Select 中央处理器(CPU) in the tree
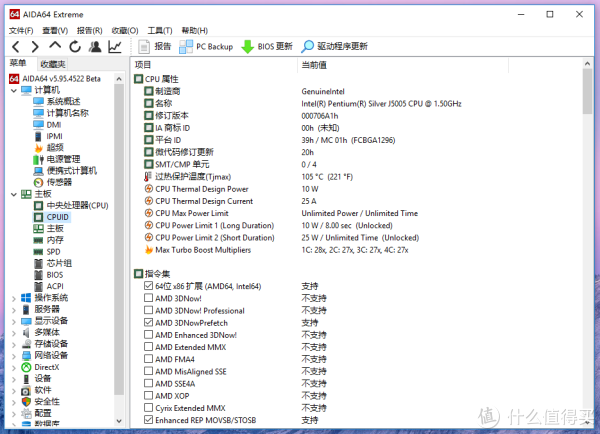600x434 pixels. click(71, 206)
